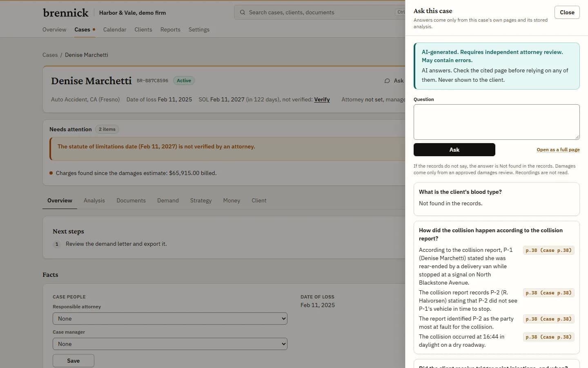This screenshot has height=368, width=588.
Task: Open the Demand case tab
Action: tap(168, 200)
